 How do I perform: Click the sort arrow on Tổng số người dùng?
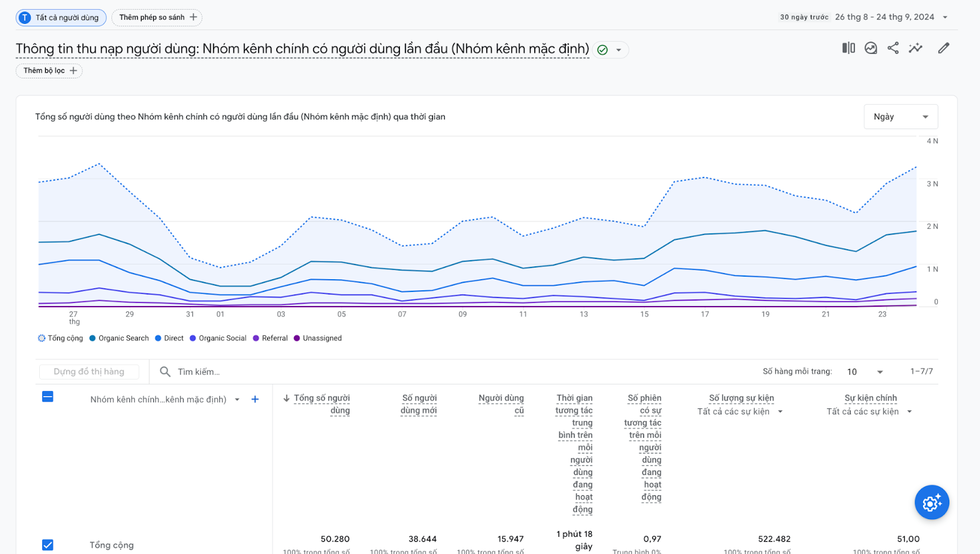[286, 398]
